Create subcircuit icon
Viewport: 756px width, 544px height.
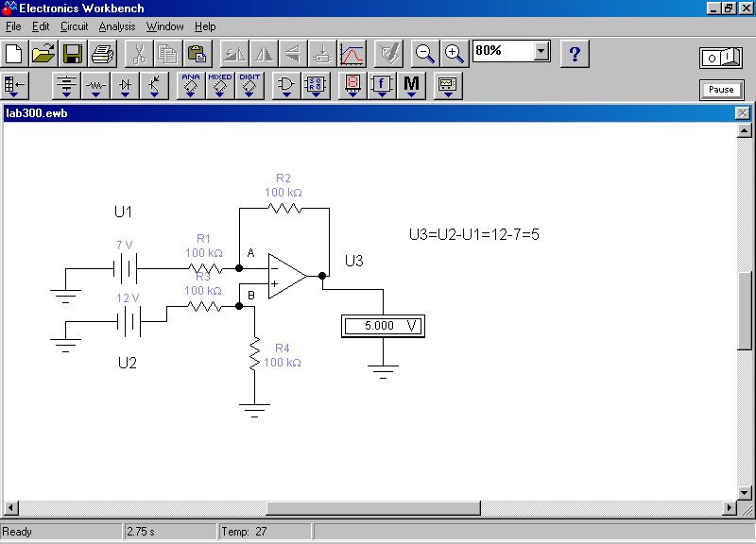[322, 54]
